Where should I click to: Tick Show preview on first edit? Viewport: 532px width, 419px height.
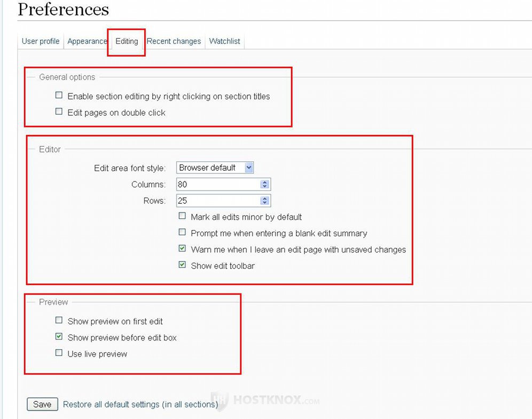tap(59, 320)
